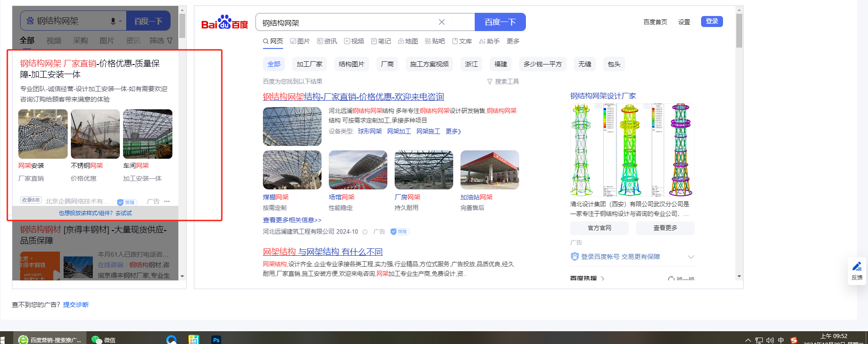The image size is (868, 344).
Task: Open 查看更多相关信息 link
Action: (292, 220)
